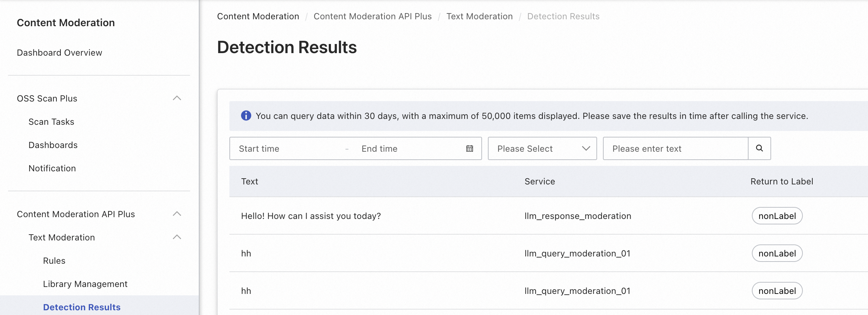Image resolution: width=868 pixels, height=315 pixels.
Task: Click the calendar icon in date range
Action: click(x=470, y=148)
